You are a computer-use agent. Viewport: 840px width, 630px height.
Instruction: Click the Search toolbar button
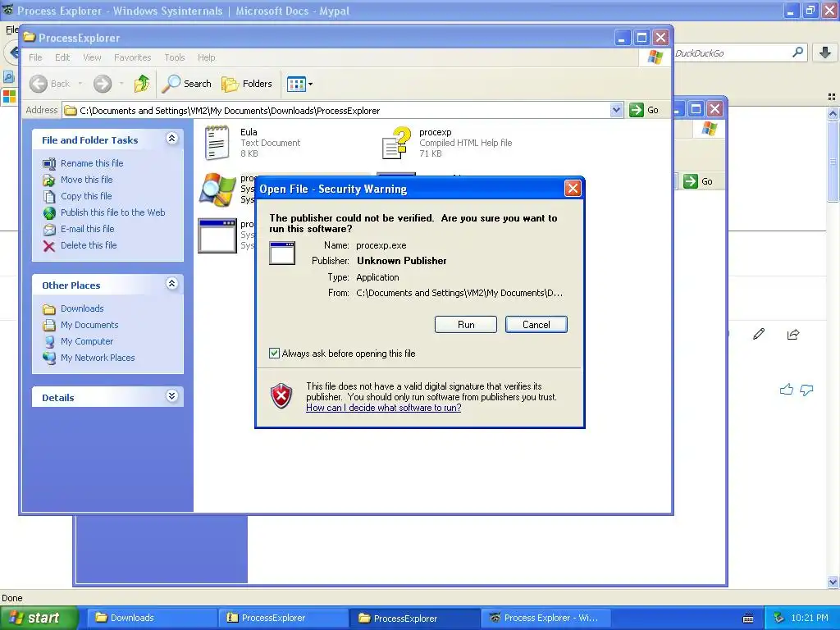click(187, 84)
